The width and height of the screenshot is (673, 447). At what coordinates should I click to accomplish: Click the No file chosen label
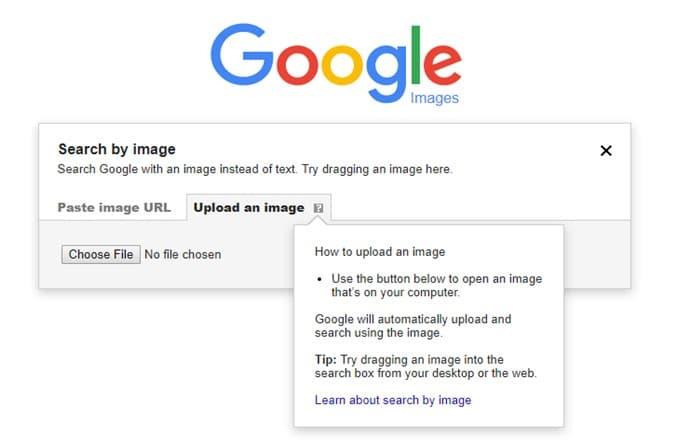pos(183,255)
